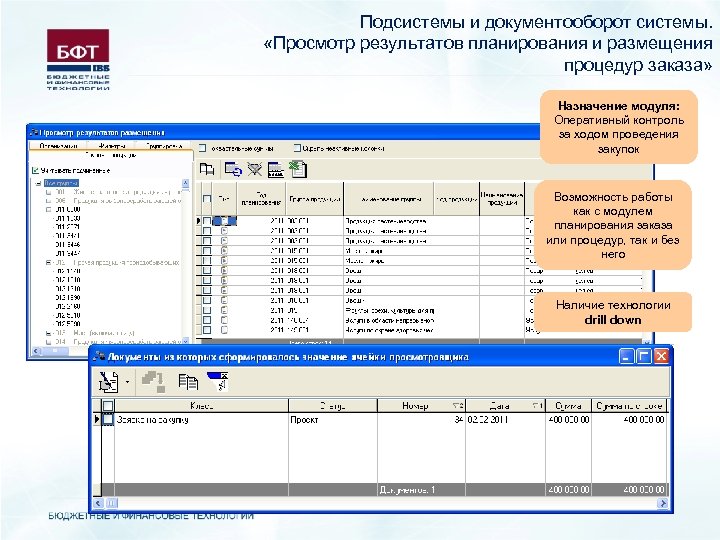Screen dimensions: 720x540
Task: Click the copy pages icon in documents window
Action: [188, 382]
